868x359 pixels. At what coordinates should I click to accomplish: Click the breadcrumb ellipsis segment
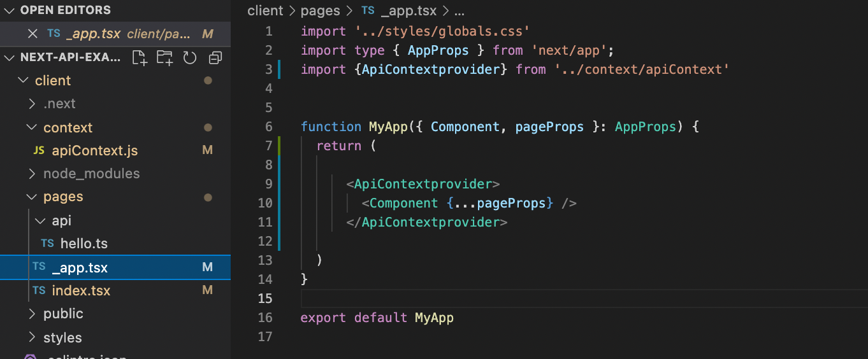pyautogui.click(x=458, y=11)
